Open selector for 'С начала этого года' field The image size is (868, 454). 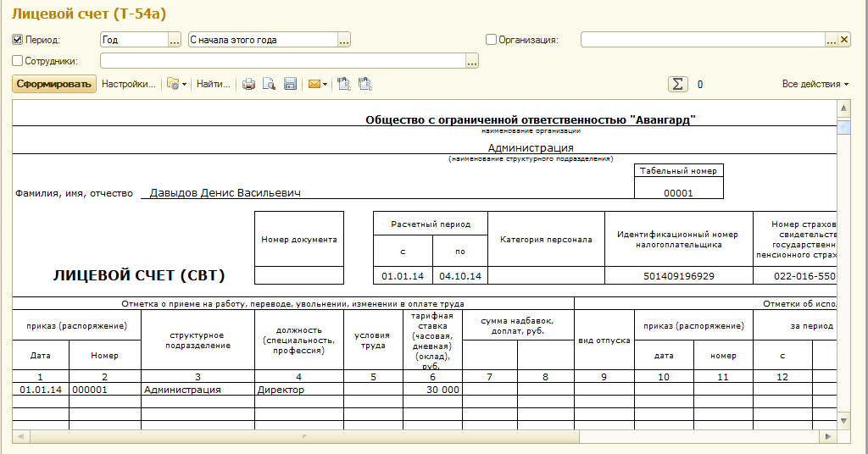(344, 40)
